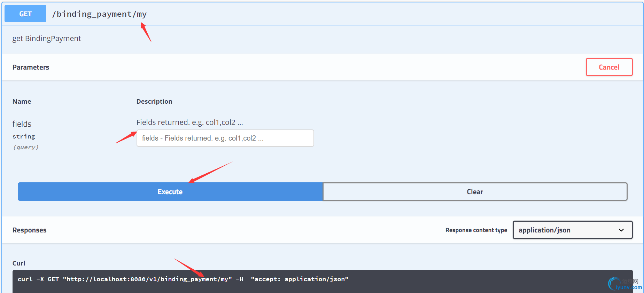Screen dimensions: 644x293
Task: Click the Clear button
Action: coord(475,192)
